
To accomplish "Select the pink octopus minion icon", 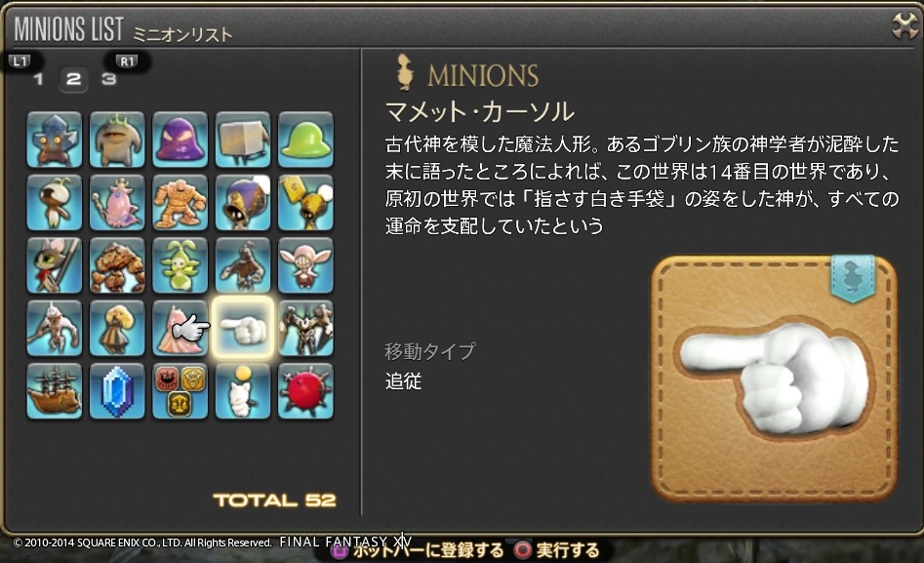I will coord(117,202).
